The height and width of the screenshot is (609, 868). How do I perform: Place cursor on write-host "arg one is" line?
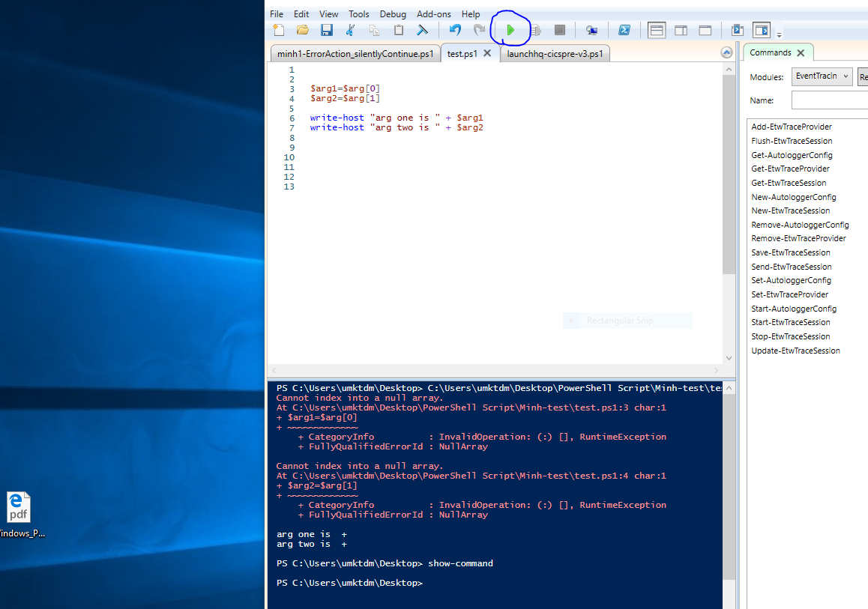coord(397,118)
